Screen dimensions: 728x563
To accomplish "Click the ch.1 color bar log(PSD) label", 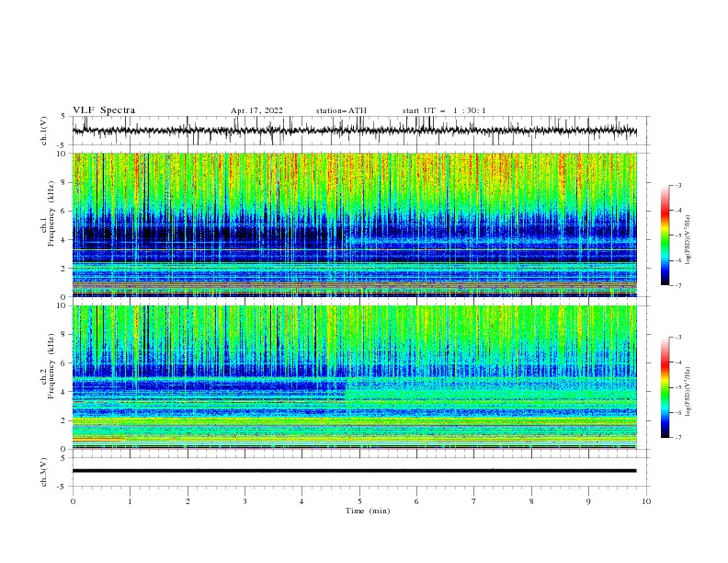I will click(688, 239).
